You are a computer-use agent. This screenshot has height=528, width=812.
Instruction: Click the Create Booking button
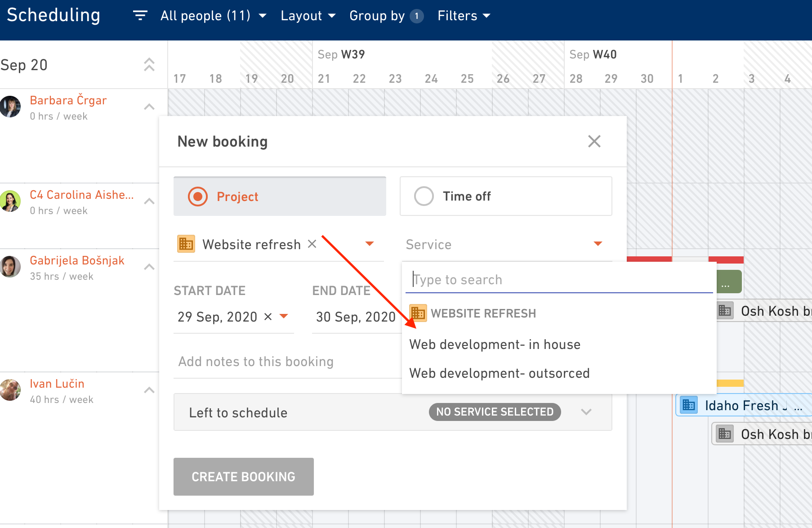point(244,477)
